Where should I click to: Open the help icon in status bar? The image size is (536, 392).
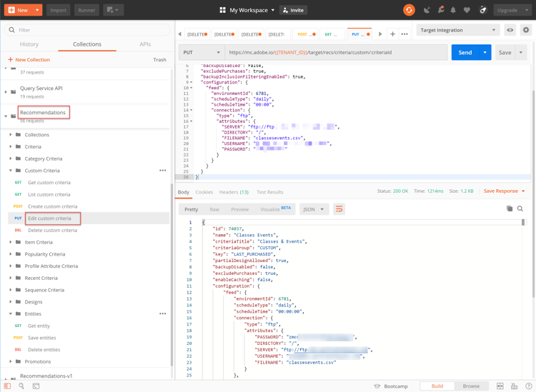pyautogui.click(x=529, y=386)
